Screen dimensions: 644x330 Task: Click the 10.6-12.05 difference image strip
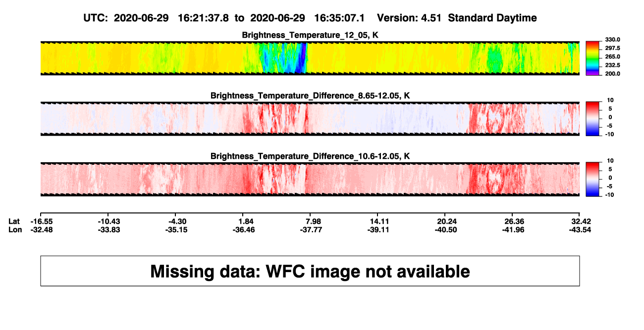(310, 179)
